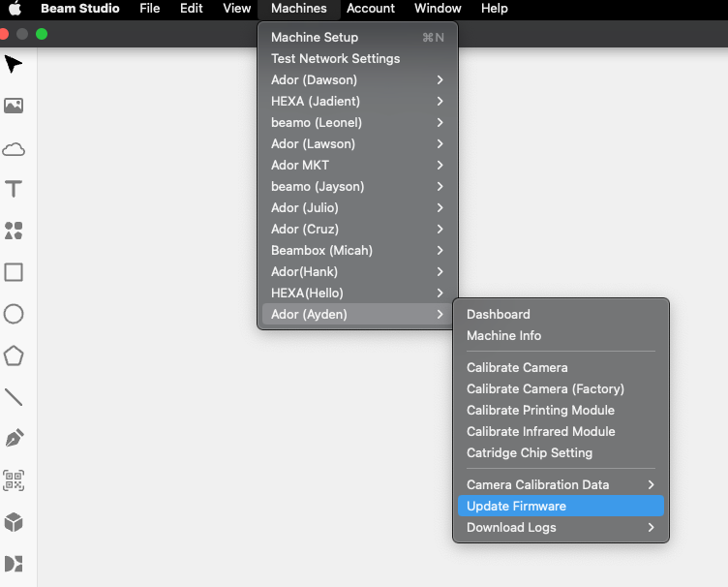Screen dimensions: 728x587
Task: Open Catridge Chip Setting
Action: 561,453
